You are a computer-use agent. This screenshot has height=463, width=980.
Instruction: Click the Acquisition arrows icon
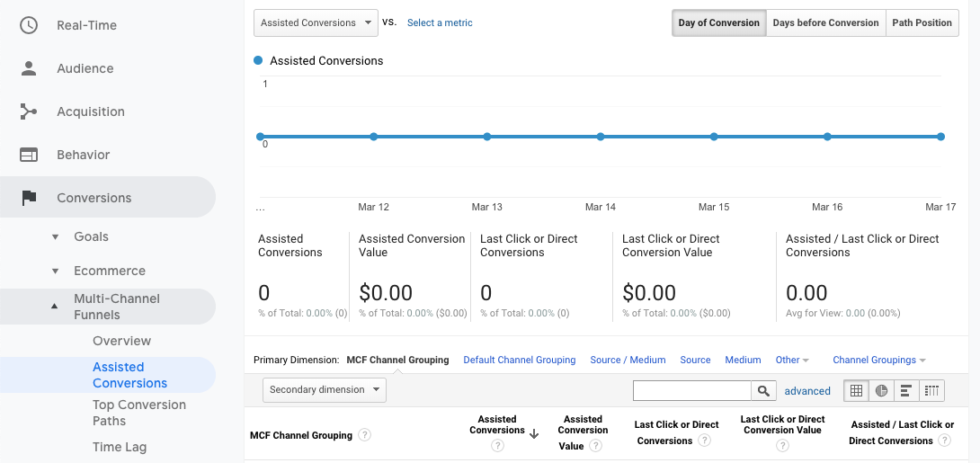[29, 111]
